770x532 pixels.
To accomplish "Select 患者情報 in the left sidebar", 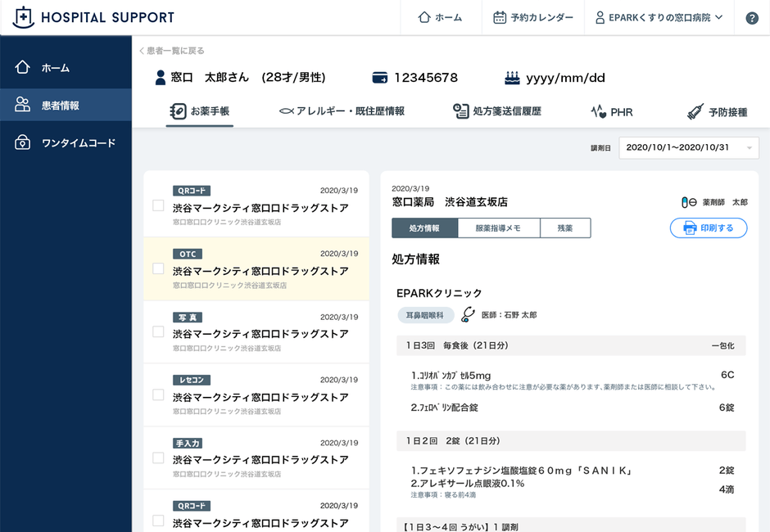I will point(57,104).
